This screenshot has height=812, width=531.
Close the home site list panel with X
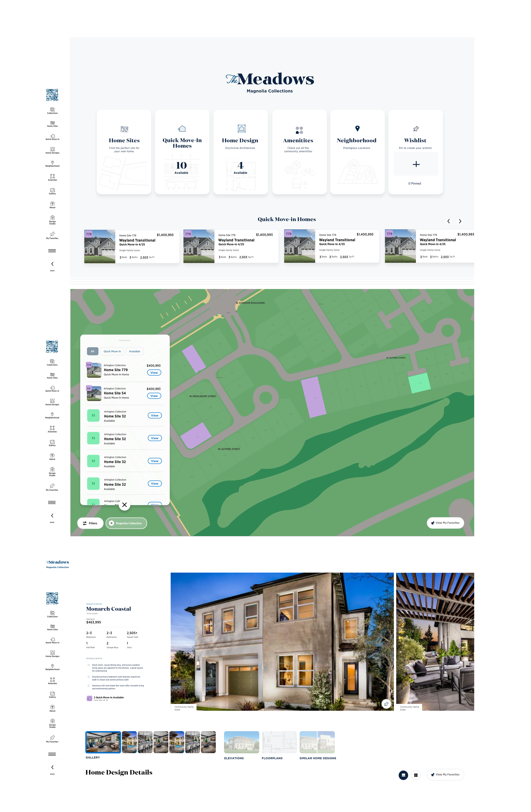pos(124,505)
